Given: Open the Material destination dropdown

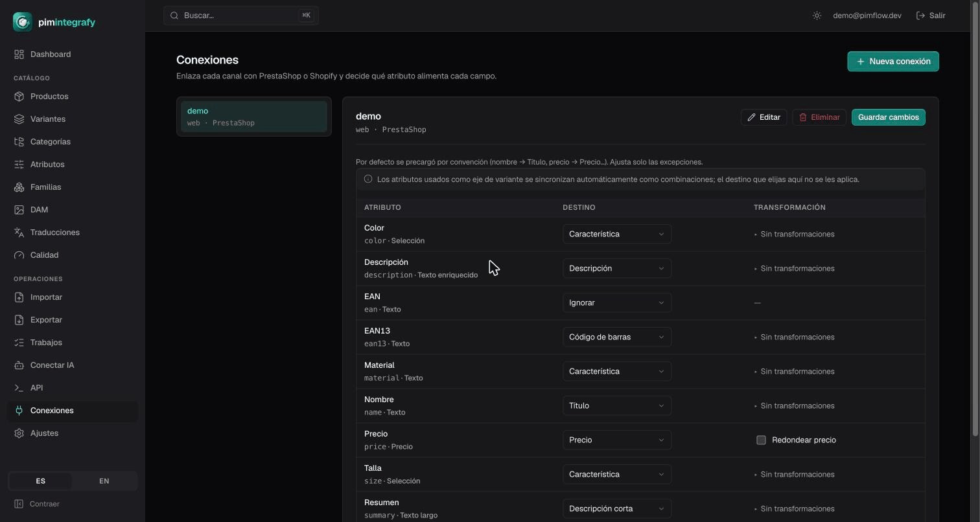Looking at the screenshot, I should 617,372.
